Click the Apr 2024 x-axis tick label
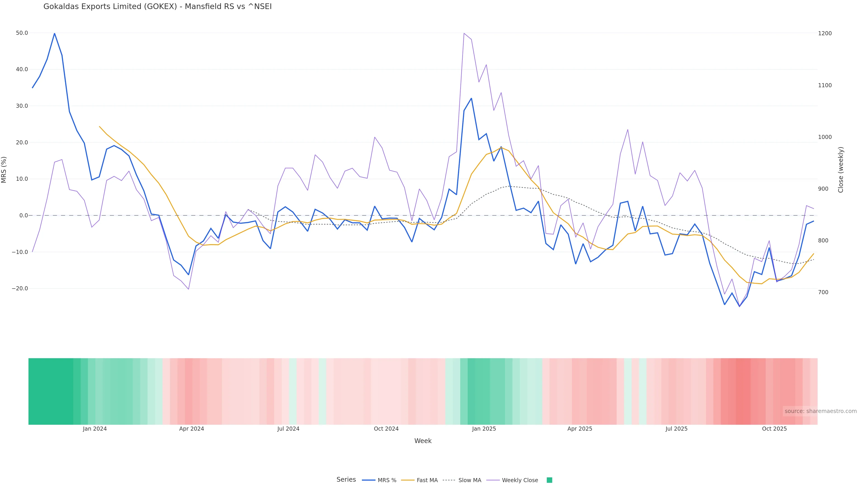Image resolution: width=868 pixels, height=488 pixels. click(191, 429)
